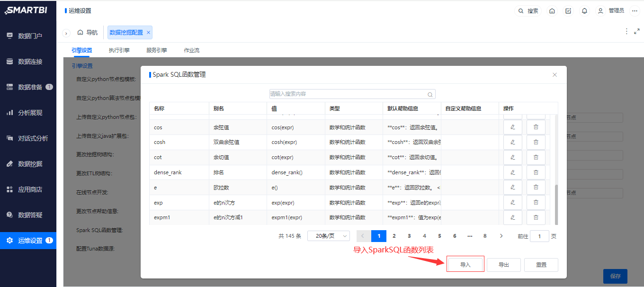Edit the e (欧拉数) function row
Viewport: 644px width, 287px height.
click(512, 188)
